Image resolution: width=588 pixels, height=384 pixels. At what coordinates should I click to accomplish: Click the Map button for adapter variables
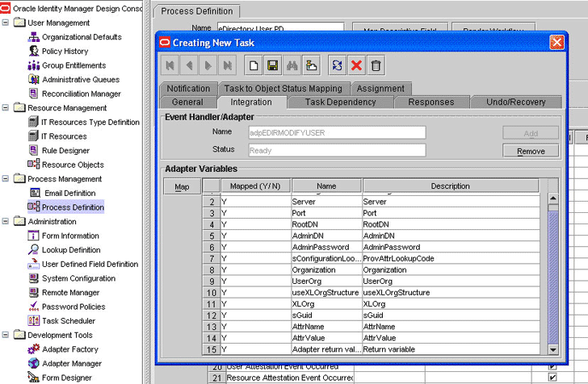point(182,186)
